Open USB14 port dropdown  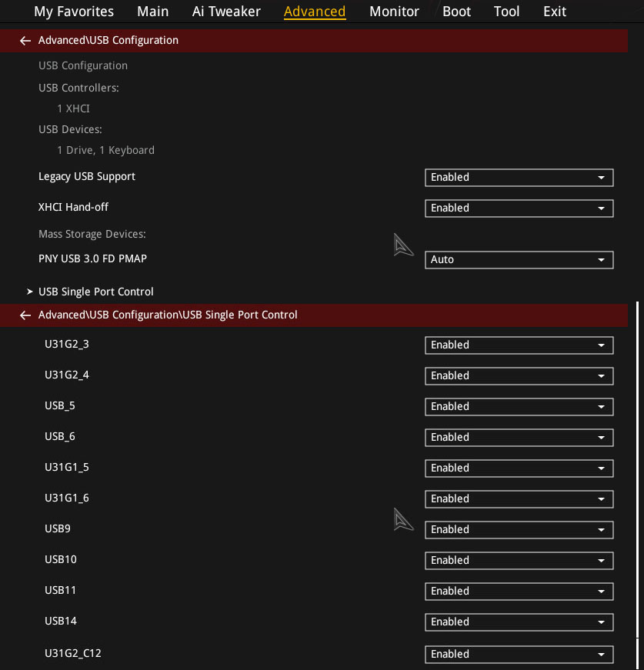pos(519,622)
